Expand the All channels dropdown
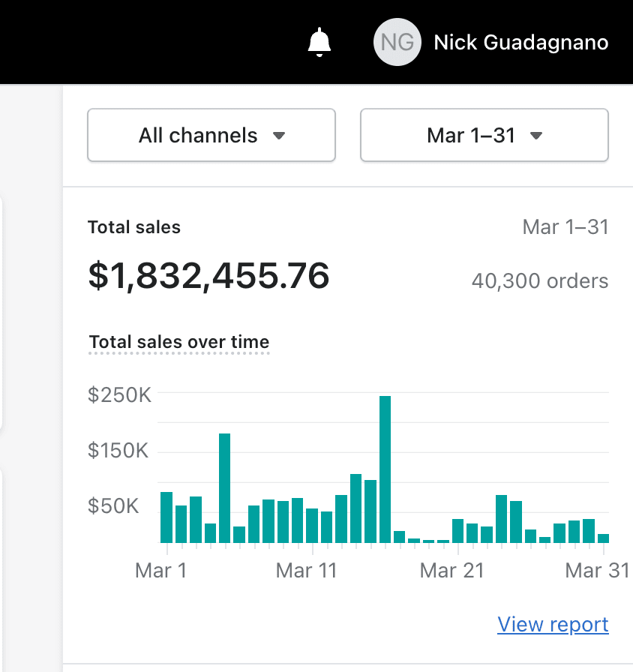Viewport: 633px width, 672px height. click(211, 136)
